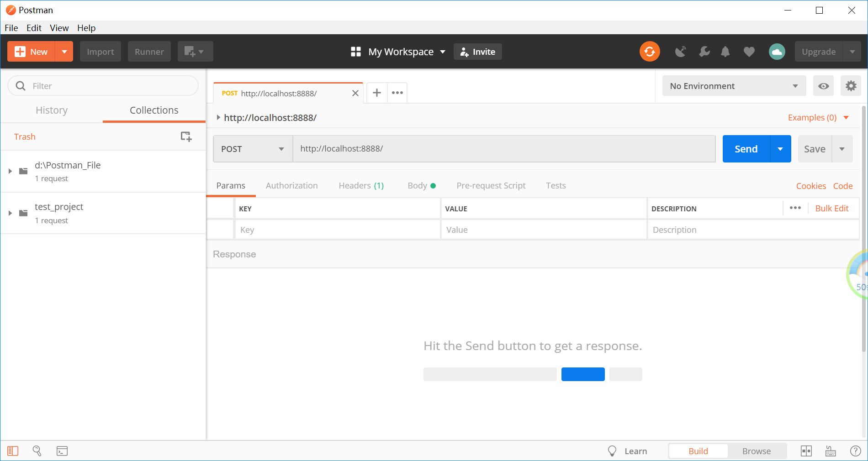Open the help question mark icon

point(855,451)
